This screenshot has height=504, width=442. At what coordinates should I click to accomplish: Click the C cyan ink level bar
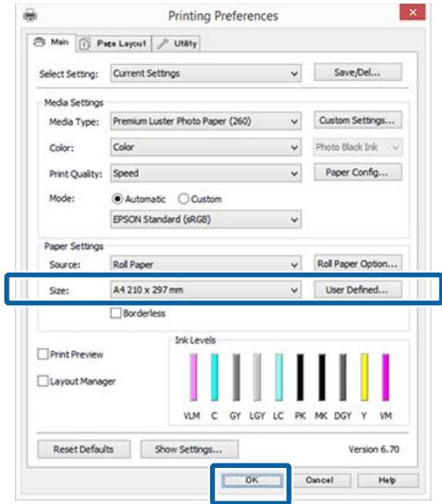click(214, 377)
